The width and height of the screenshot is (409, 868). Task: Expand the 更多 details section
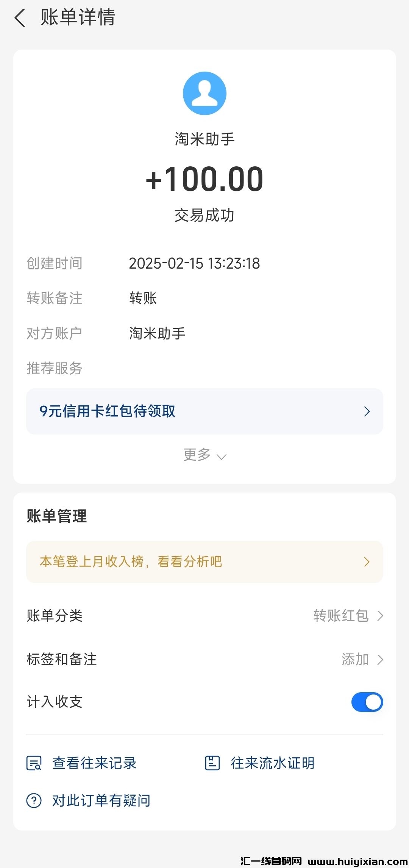[204, 455]
